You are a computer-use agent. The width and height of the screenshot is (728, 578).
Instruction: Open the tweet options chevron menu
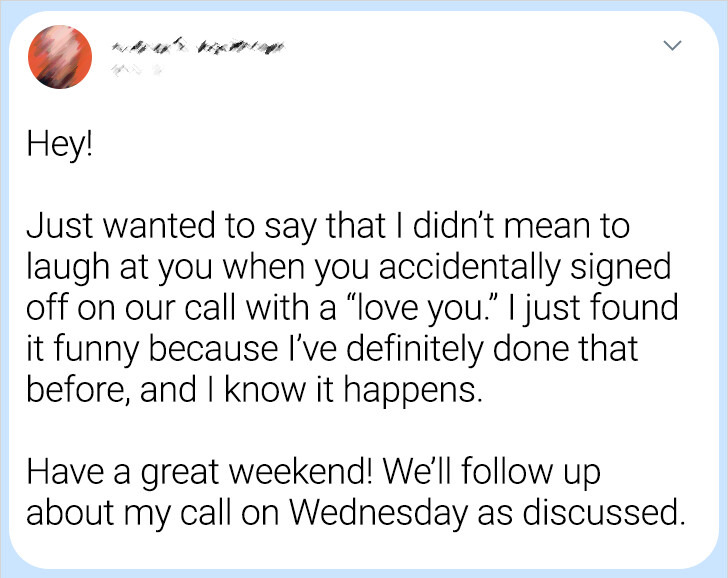click(672, 45)
